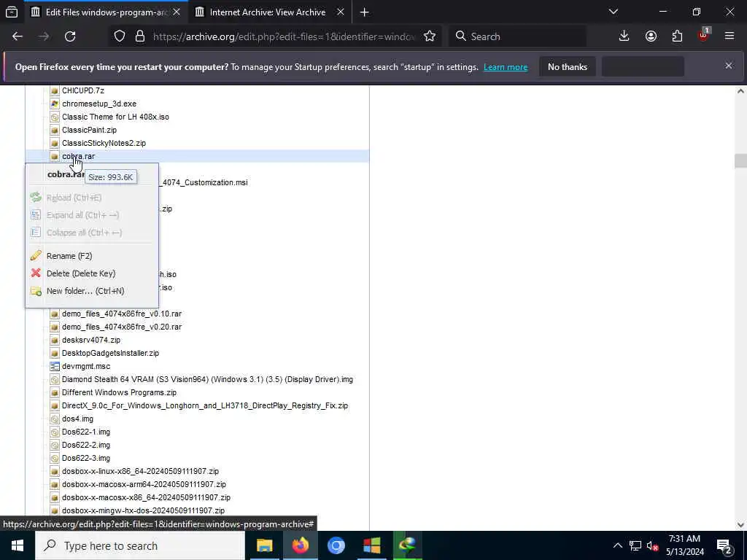747x560 pixels.
Task: Click the CHICUPD.7z archive icon
Action: pos(54,90)
